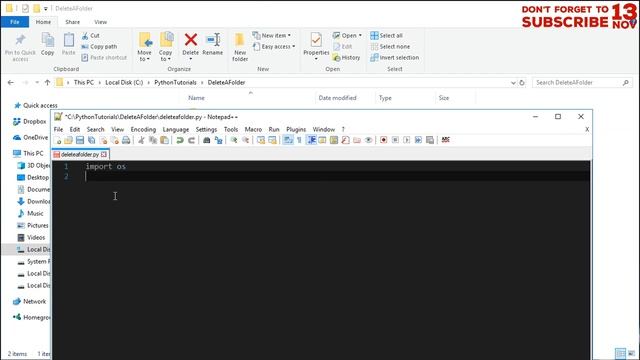Select Dropbox in Explorer navigation pane
640x360 pixels.
pyautogui.click(x=30, y=121)
